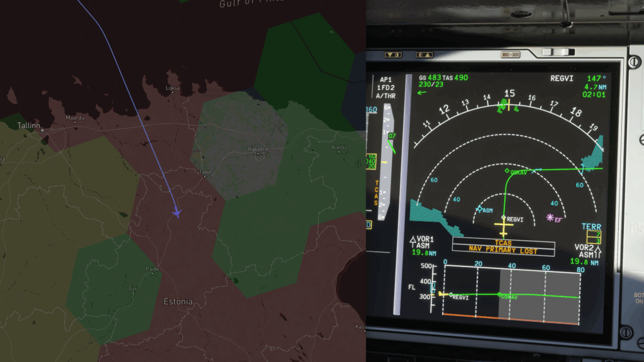Click the cyan TERR indicator
This screenshot has width=644, height=362.
(591, 226)
